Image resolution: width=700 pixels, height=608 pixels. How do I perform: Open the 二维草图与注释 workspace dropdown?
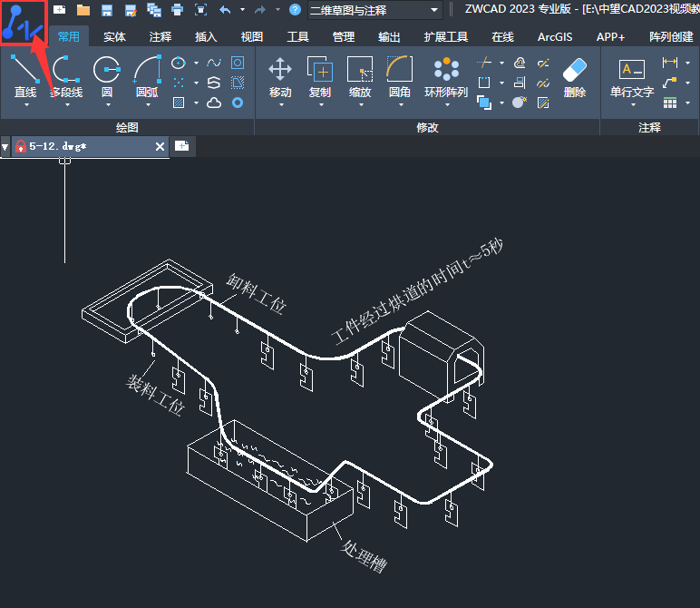[x=434, y=10]
